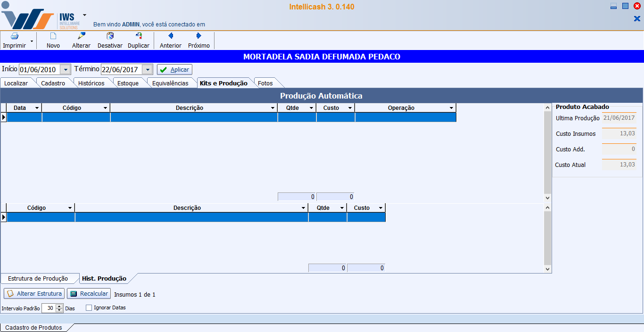Open the top grid Descrição column dropdown

coord(273,108)
